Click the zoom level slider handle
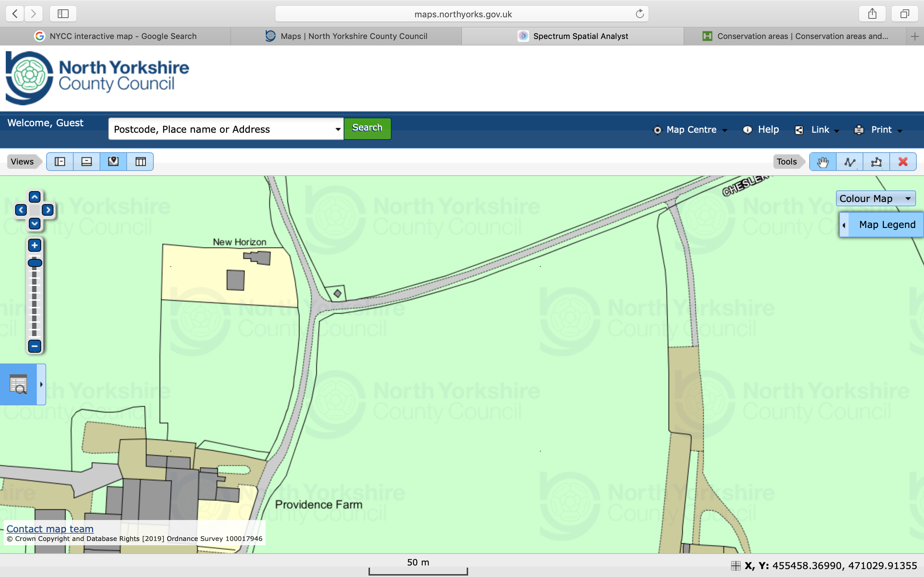 (x=35, y=263)
